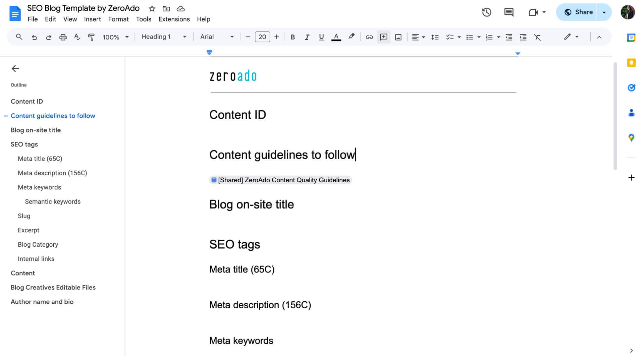644x362 pixels.
Task: Open version history
Action: (x=487, y=12)
